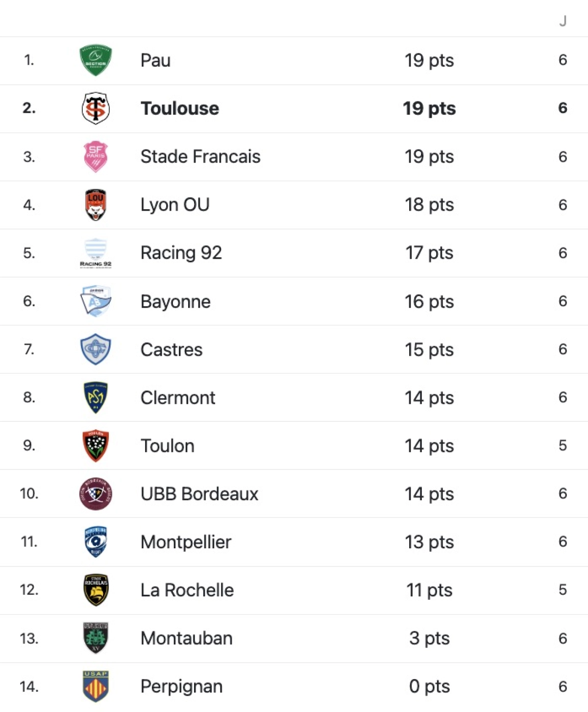Open the Clermont ASM crest
The image size is (588, 712).
pos(96,397)
